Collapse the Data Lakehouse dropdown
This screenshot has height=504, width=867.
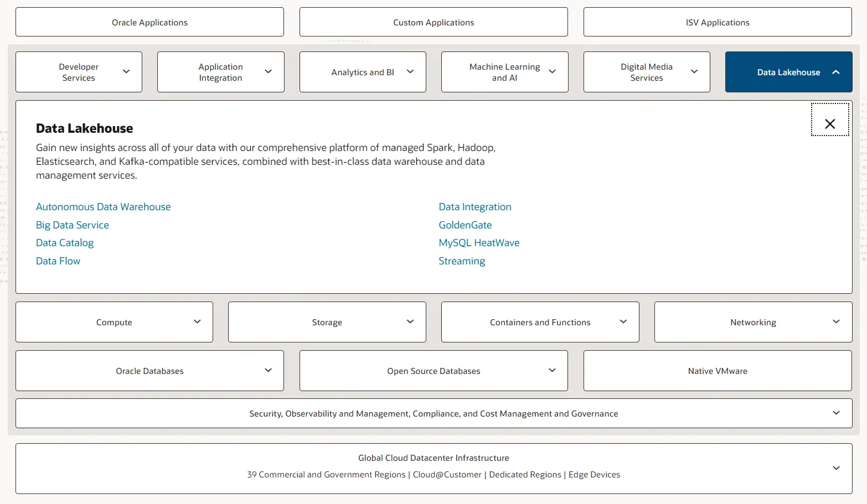[x=788, y=72]
